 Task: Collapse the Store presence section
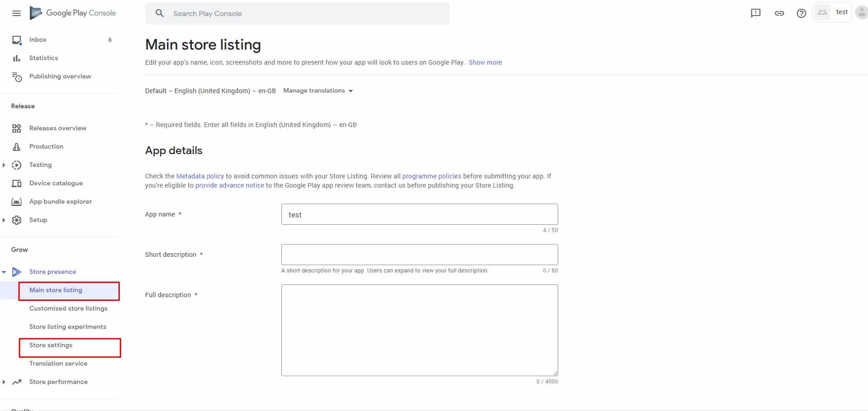4,272
